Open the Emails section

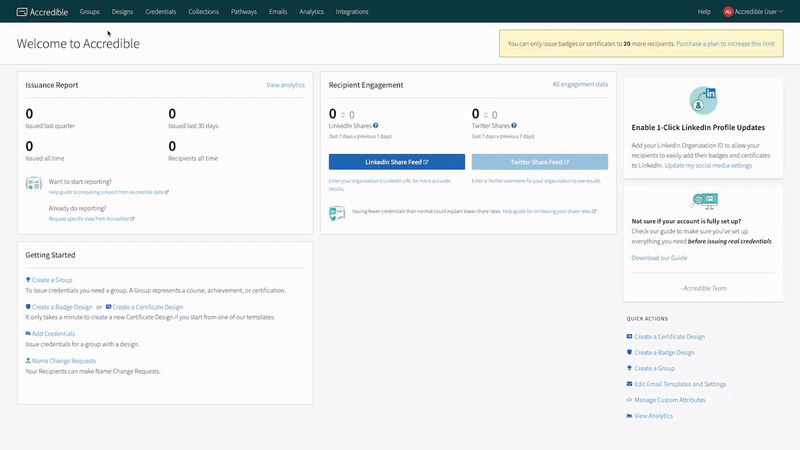(x=278, y=12)
